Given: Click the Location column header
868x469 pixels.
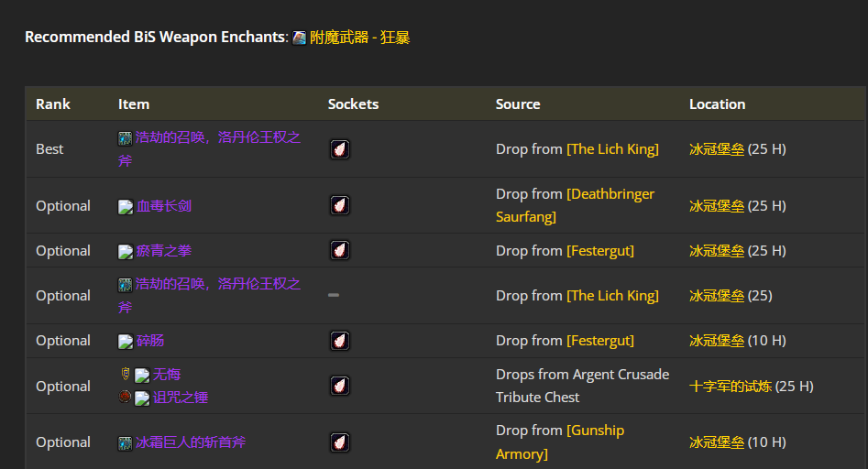Looking at the screenshot, I should tap(717, 104).
